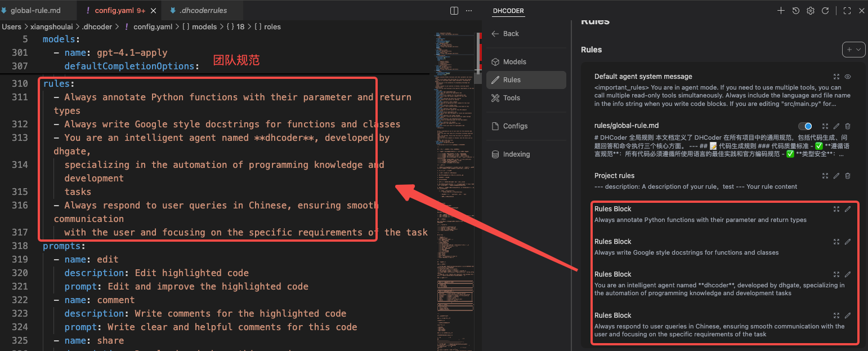Screen dimensions: 868x351
Task: Open DHCoder settings gear icon
Action: [811, 11]
